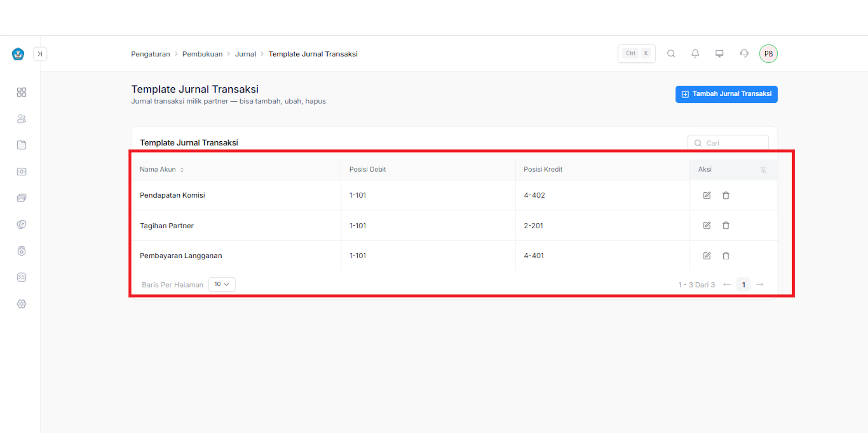
Task: Unpin the Aksi column pin icon
Action: (763, 170)
